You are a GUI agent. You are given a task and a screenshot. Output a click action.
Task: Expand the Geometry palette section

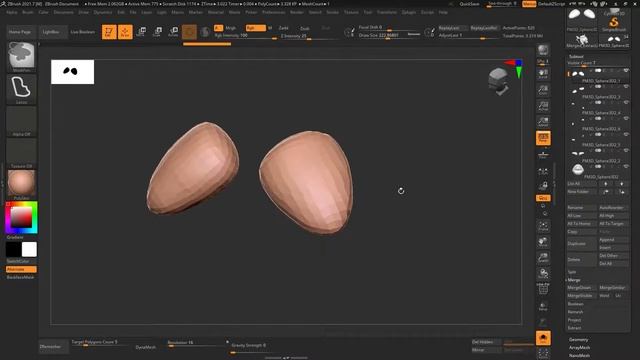tap(578, 340)
